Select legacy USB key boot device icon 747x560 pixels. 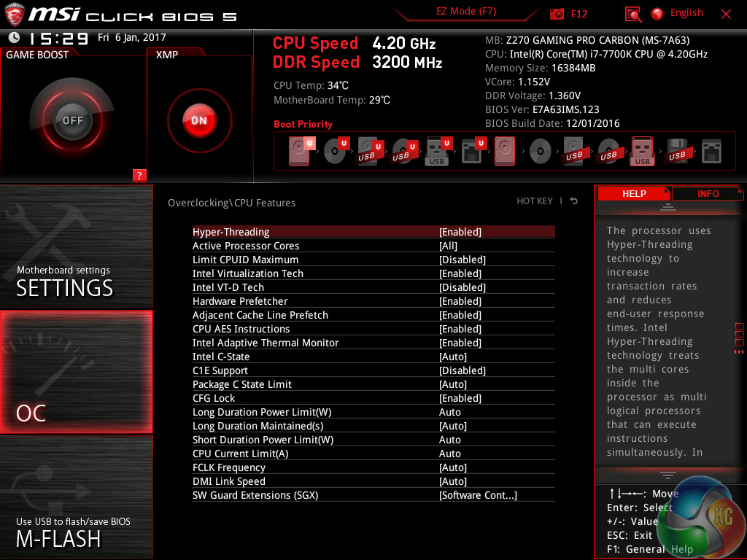pos(642,151)
